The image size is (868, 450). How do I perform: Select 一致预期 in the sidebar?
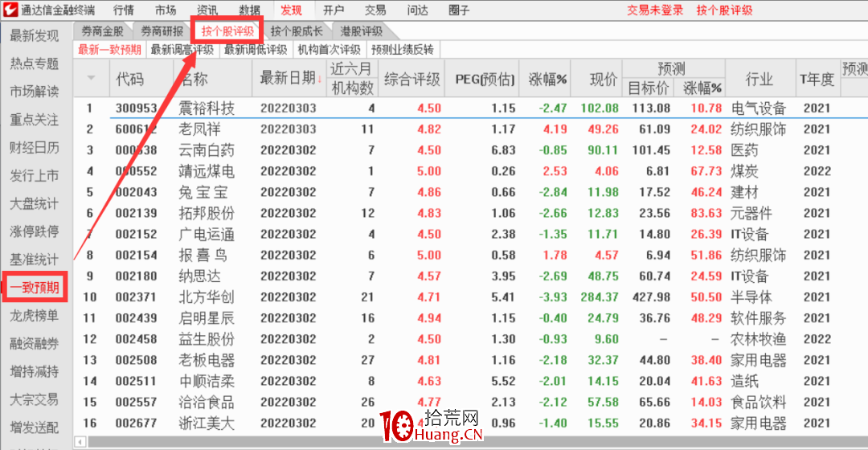35,287
